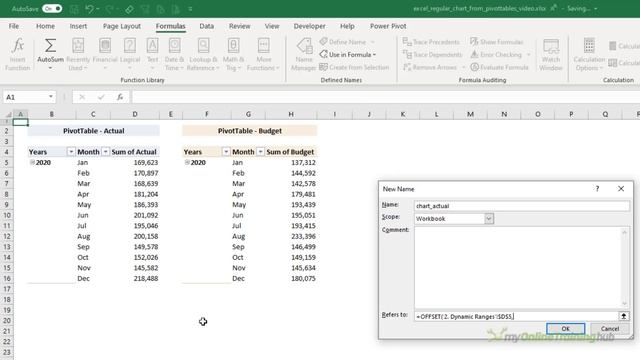
Task: Click the Comment text area
Action: click(x=517, y=268)
